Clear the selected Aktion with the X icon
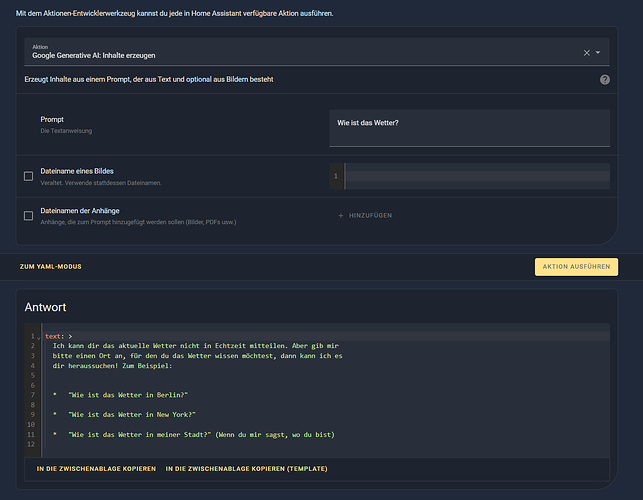643x500 pixels. [x=586, y=53]
